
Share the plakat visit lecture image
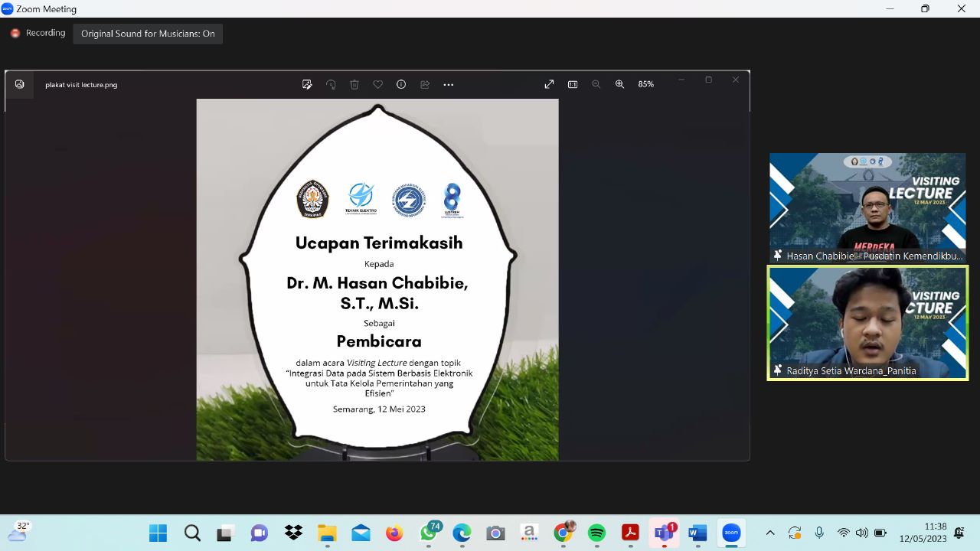pos(425,84)
